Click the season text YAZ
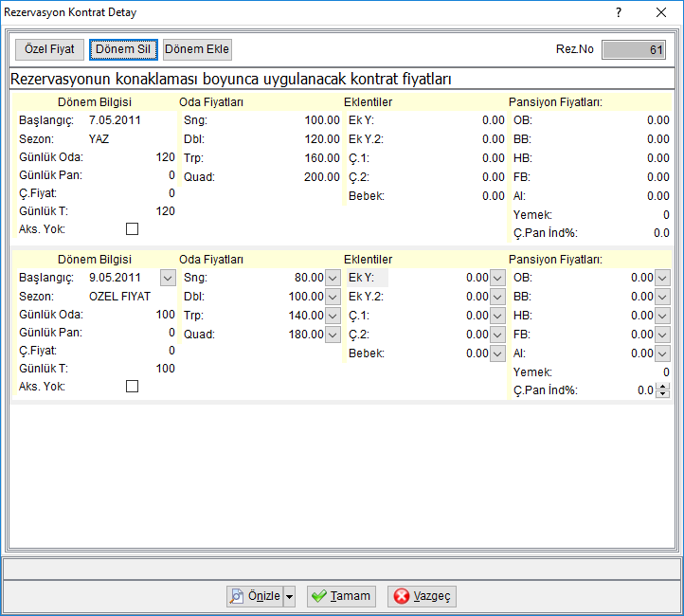Screen dimensions: 684x616 tap(99, 139)
